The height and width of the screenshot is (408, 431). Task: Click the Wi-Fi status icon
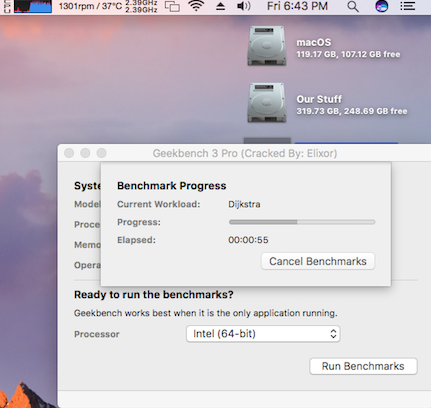pyautogui.click(x=196, y=6)
